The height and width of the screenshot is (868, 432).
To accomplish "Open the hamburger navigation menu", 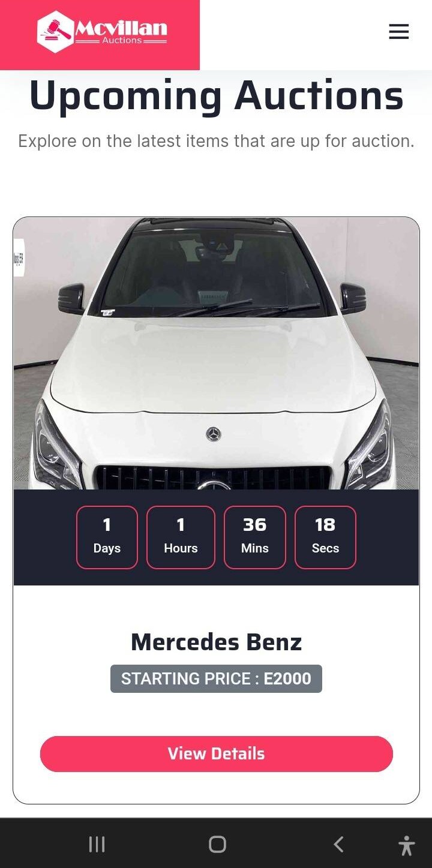I will [x=398, y=32].
